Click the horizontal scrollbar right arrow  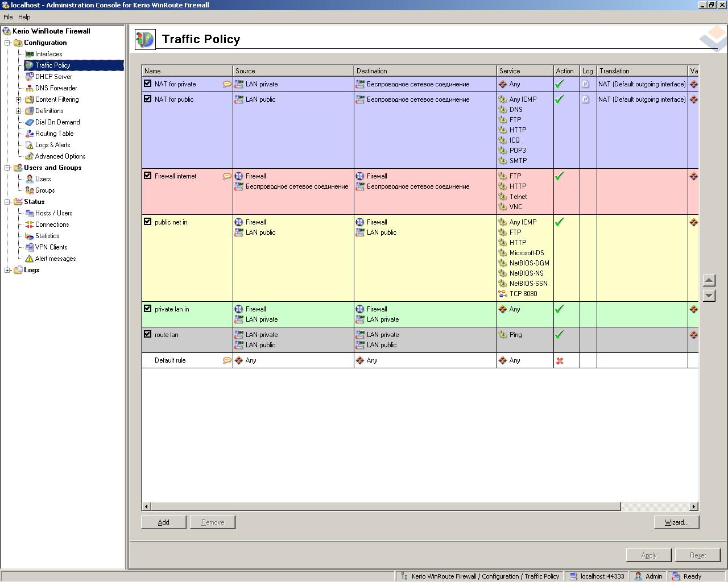coord(693,506)
